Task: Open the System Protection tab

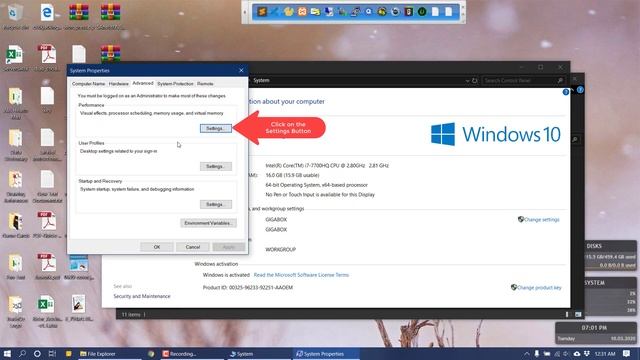Action: [x=175, y=84]
